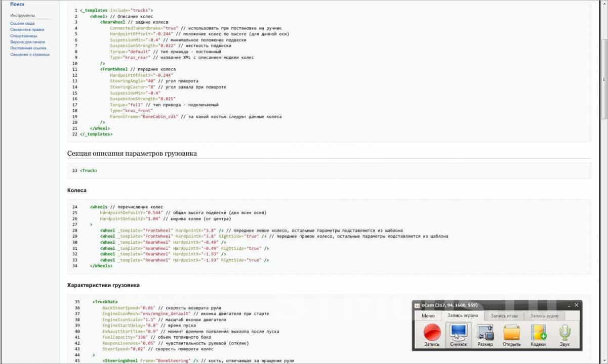This screenshot has height=364, width=608.
Task: Minimize the oCam window
Action: pyautogui.click(x=569, y=305)
